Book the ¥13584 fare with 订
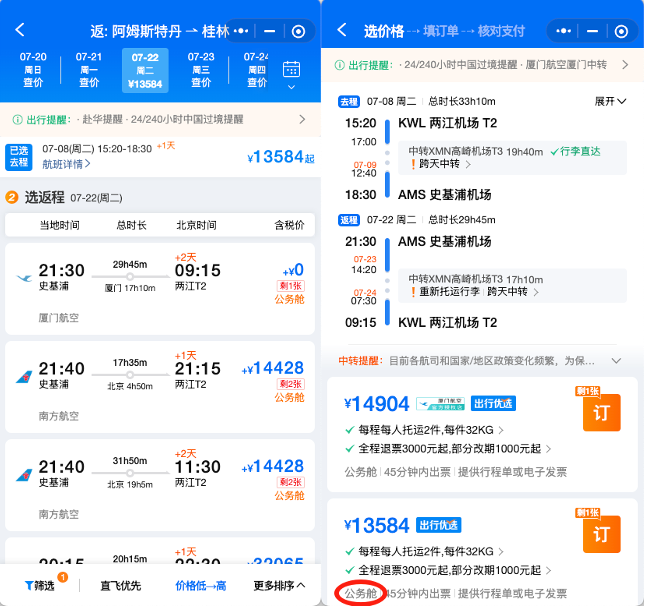The image size is (646, 606). click(x=602, y=534)
